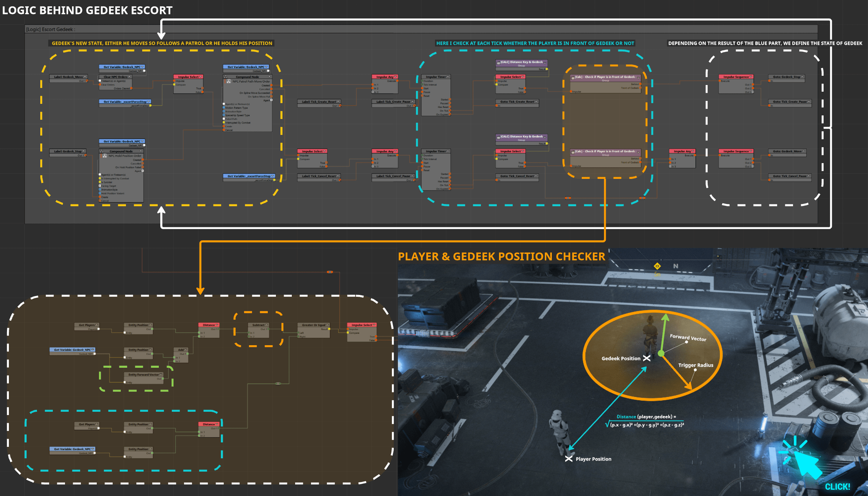Expand Entity Forward Vector node dropdown

161,374
